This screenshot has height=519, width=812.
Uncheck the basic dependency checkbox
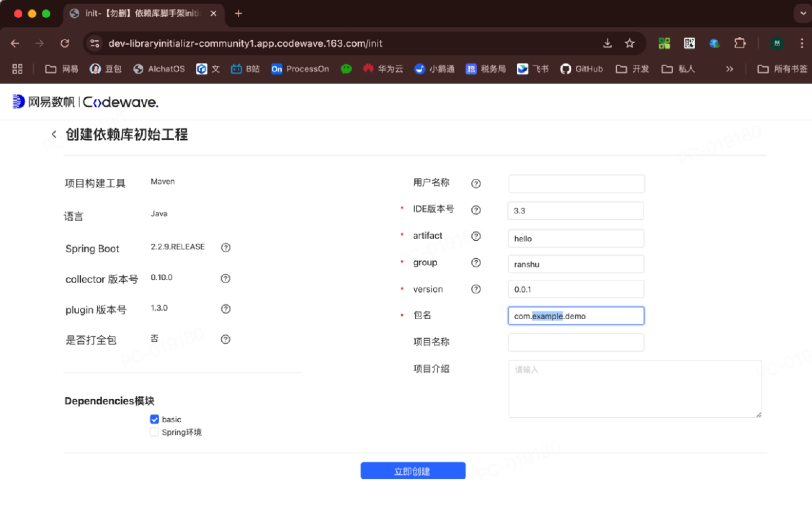tap(155, 419)
